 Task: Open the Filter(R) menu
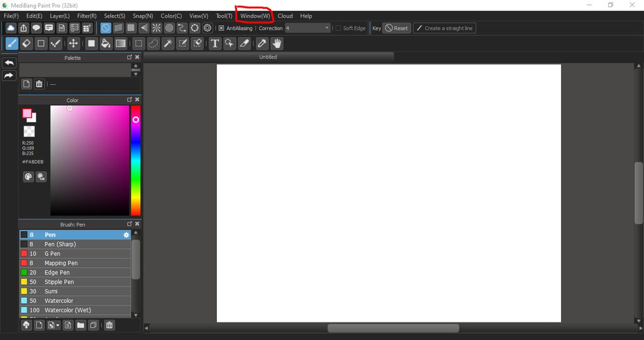pyautogui.click(x=87, y=16)
